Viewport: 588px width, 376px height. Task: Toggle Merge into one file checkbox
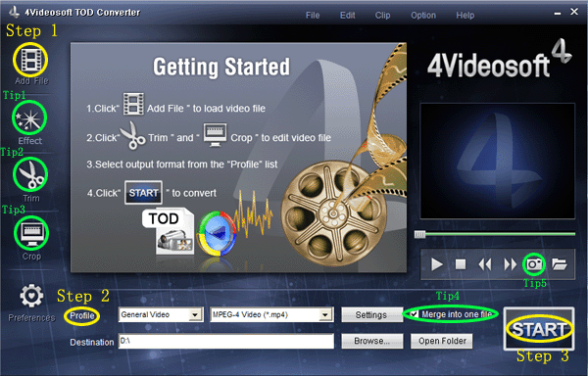(414, 314)
